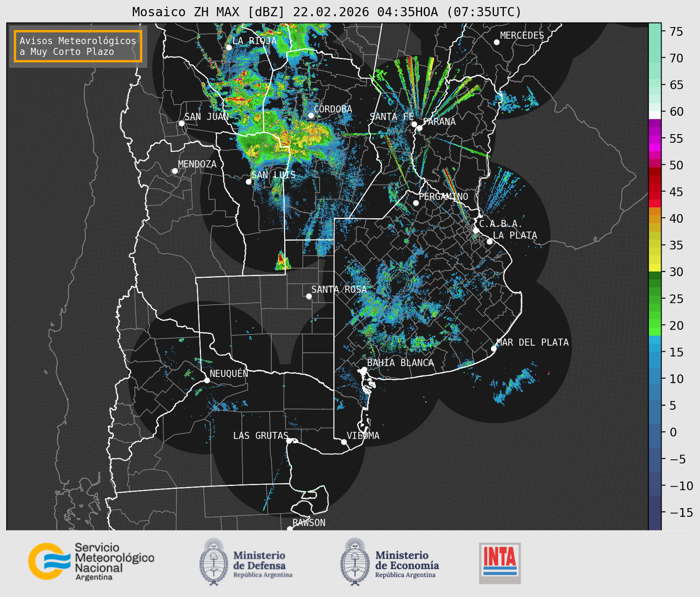This screenshot has width=700, height=597.
Task: Select the LAS GRUTAS city marker
Action: coord(289,441)
